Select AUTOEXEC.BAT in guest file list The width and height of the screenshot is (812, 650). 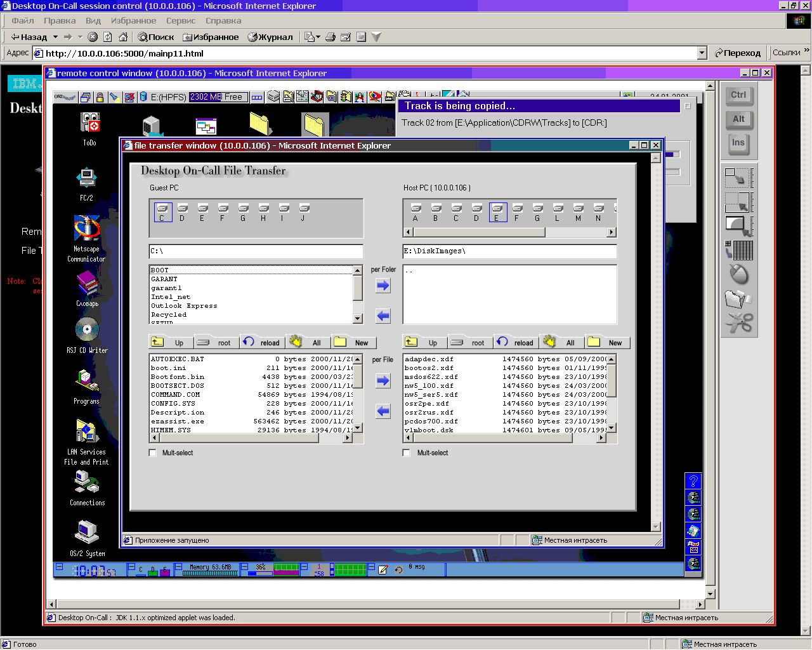(251, 359)
